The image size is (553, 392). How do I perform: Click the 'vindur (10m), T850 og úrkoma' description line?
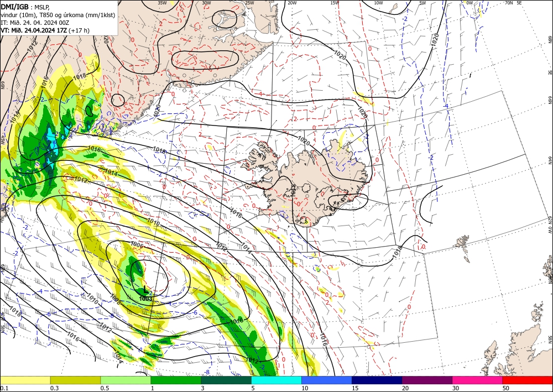pos(57,15)
